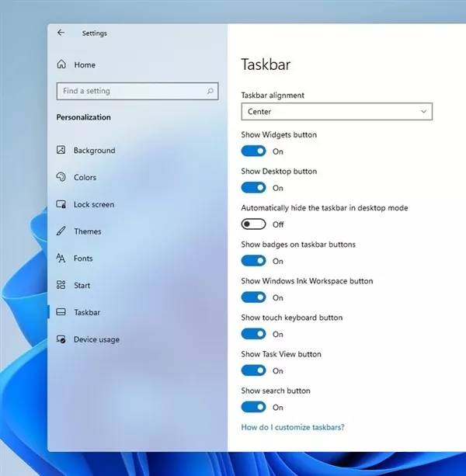Focus the Find a setting search box

tap(137, 91)
